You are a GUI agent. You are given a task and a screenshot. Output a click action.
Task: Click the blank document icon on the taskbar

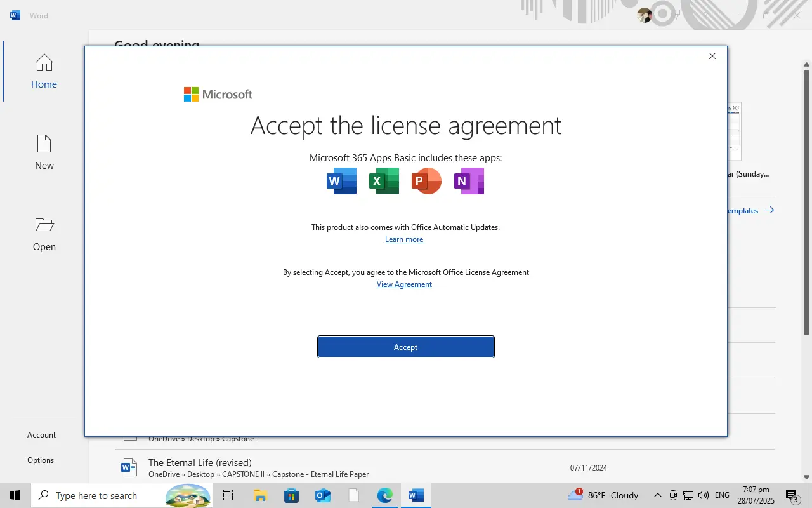coord(353,495)
